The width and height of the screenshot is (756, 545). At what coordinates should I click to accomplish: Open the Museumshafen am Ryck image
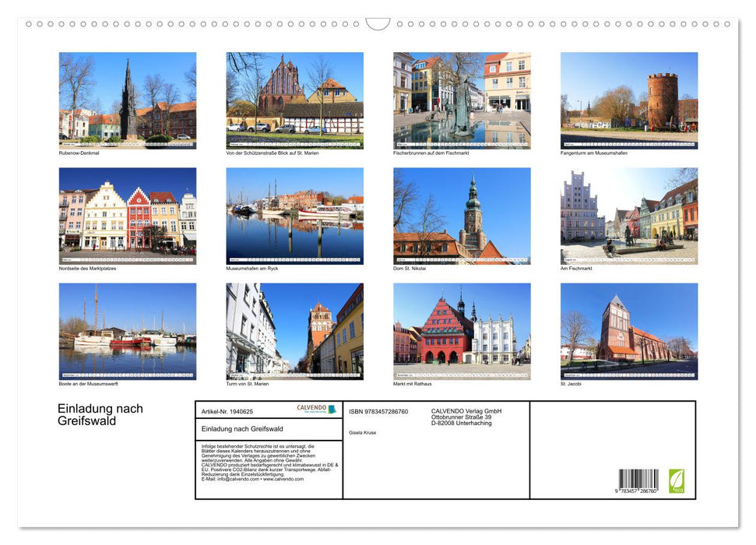tap(294, 216)
